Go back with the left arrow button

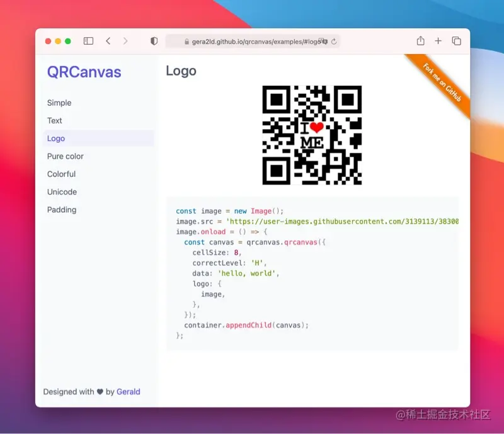108,41
